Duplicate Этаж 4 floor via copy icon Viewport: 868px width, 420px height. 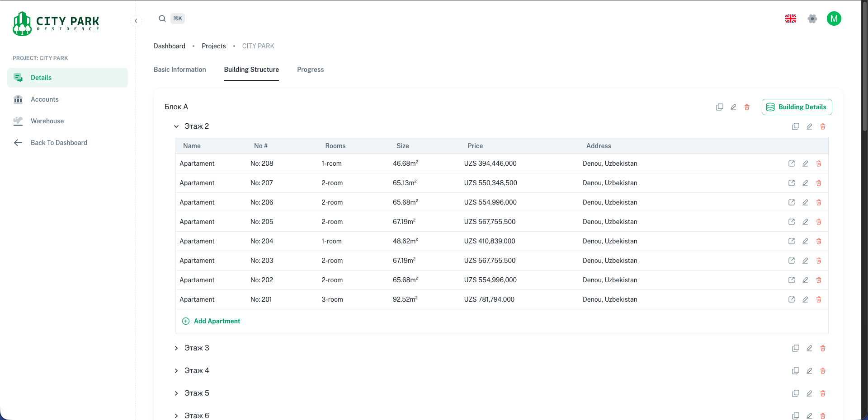click(796, 371)
